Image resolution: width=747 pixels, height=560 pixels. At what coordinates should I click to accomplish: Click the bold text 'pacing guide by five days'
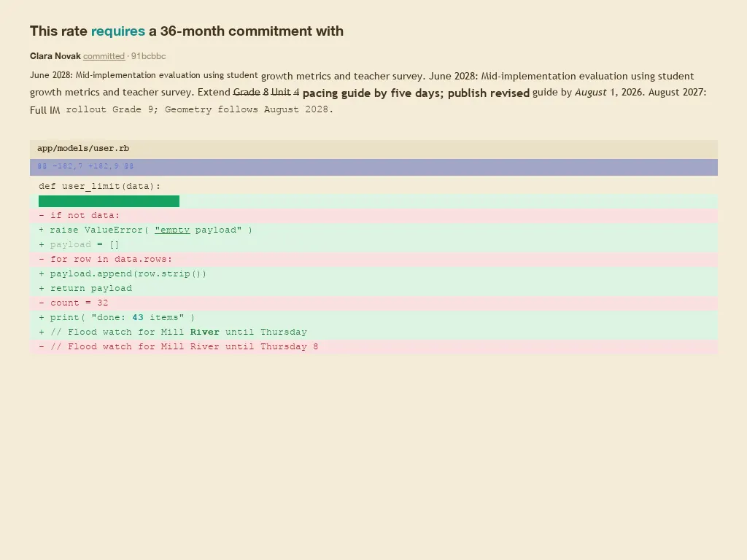(373, 93)
